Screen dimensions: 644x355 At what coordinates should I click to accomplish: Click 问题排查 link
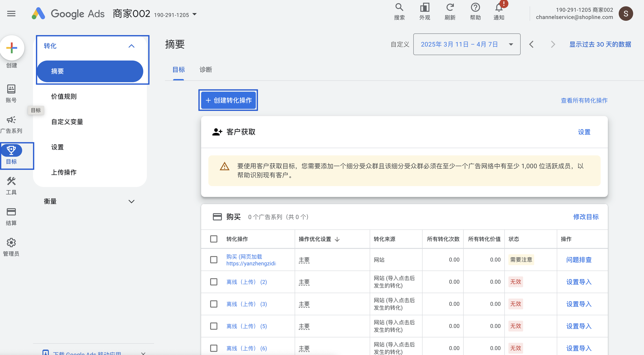click(579, 260)
